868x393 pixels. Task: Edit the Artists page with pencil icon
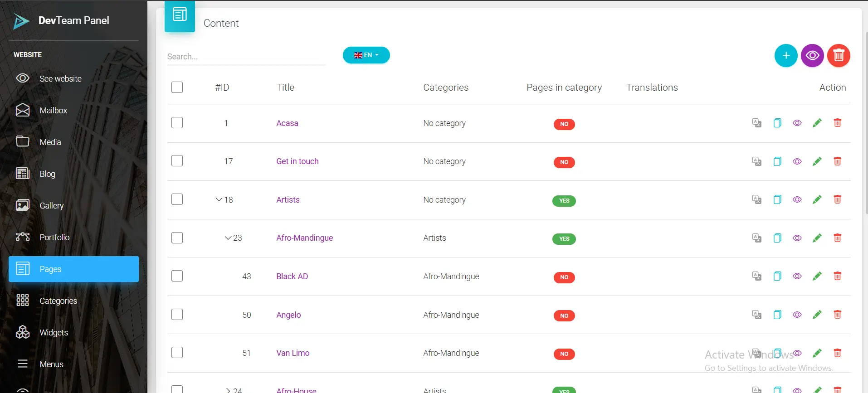pos(817,199)
